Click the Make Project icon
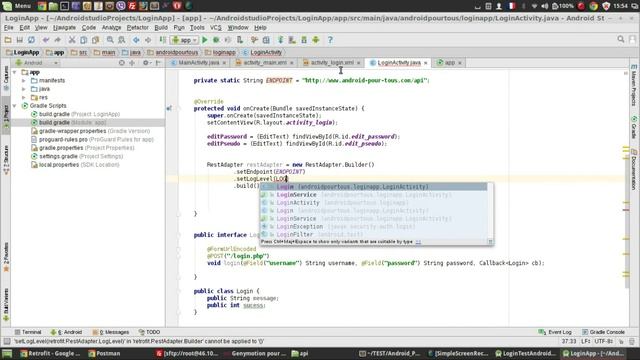 (x=162, y=40)
